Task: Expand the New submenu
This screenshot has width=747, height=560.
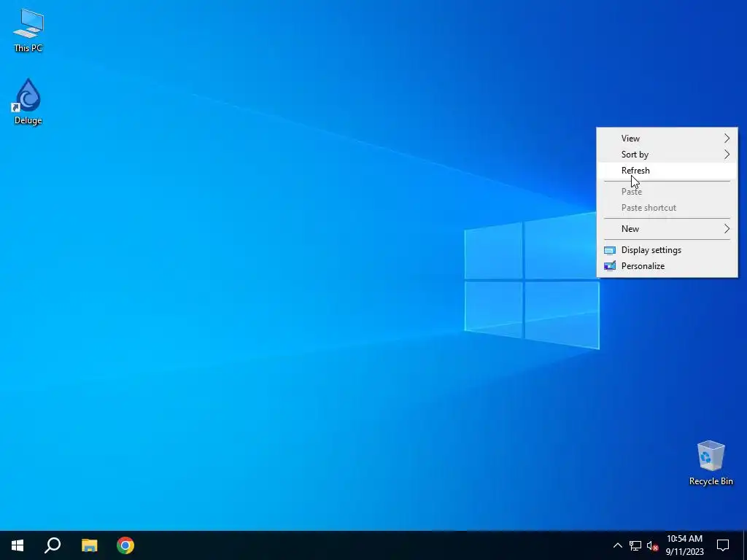Action: click(x=667, y=228)
